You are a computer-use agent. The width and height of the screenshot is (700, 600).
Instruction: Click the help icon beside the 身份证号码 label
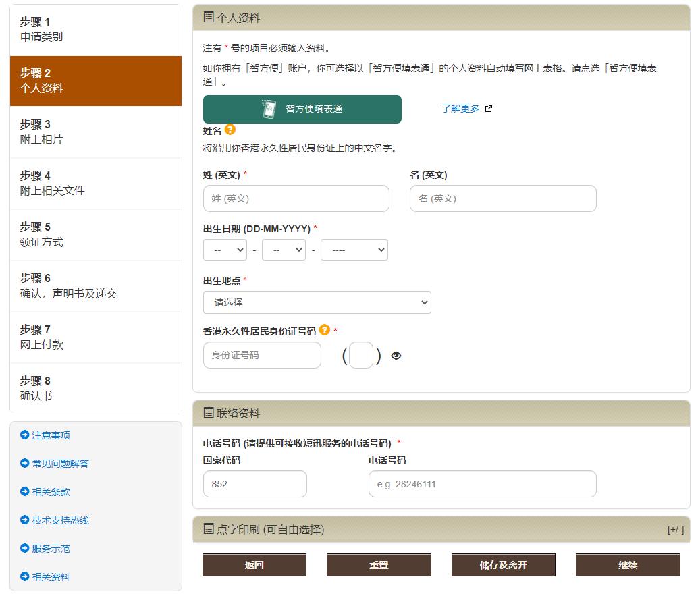coord(325,331)
